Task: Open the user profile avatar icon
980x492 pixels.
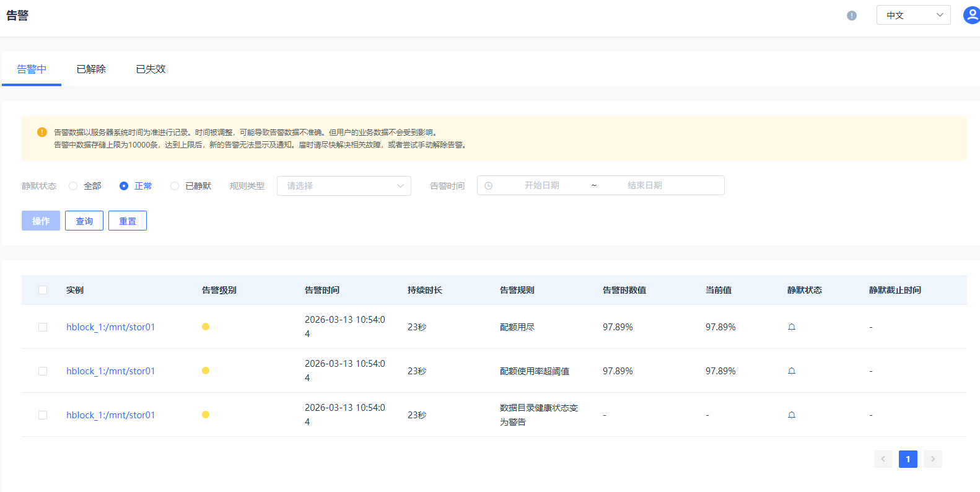Action: pos(971,15)
